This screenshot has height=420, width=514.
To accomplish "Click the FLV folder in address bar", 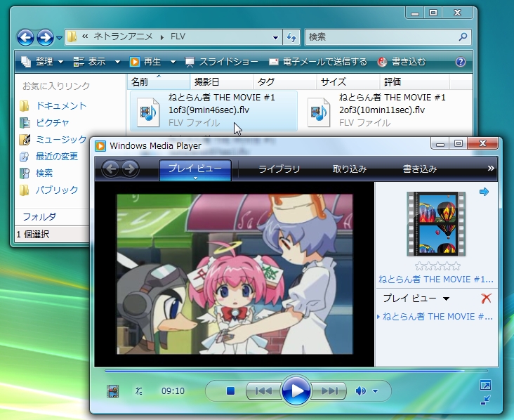I will tap(178, 37).
